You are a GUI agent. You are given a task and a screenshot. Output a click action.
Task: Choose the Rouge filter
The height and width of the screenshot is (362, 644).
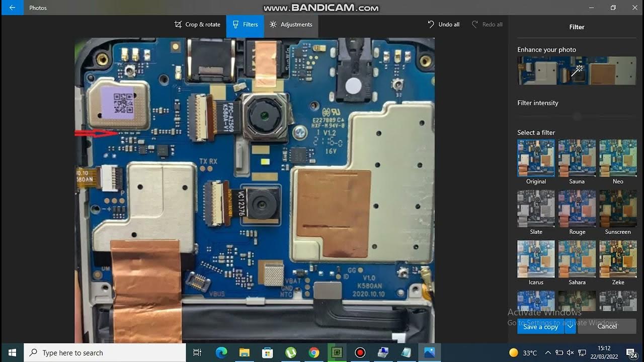(577, 208)
